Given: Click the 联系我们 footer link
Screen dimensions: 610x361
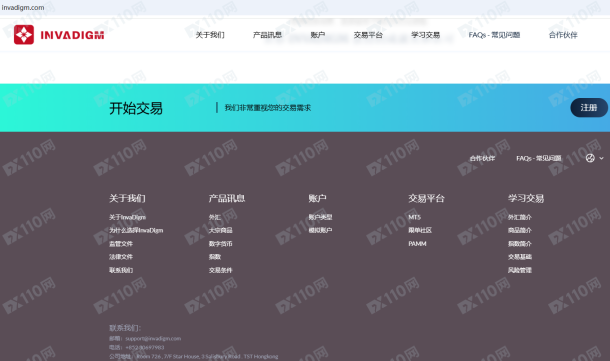Looking at the screenshot, I should (121, 270).
